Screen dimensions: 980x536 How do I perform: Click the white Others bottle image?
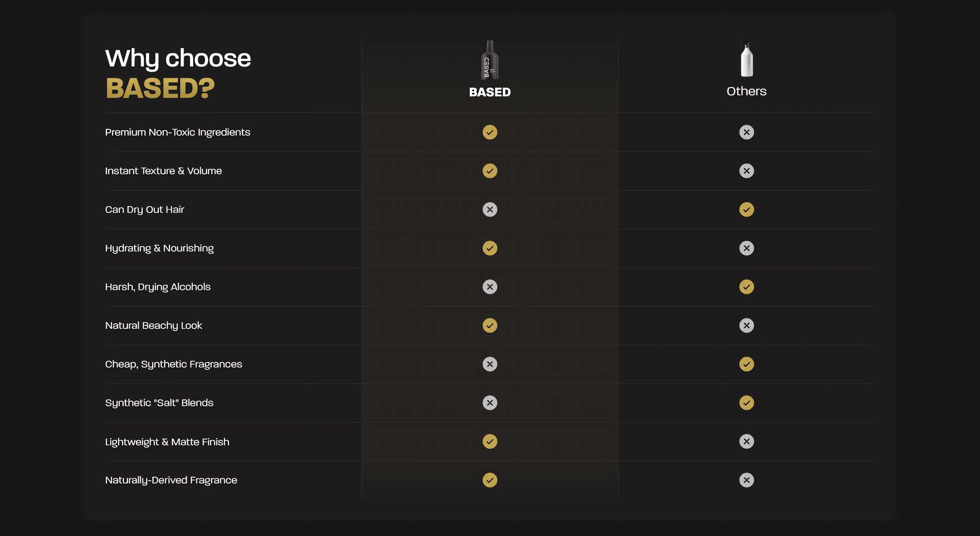click(x=746, y=59)
